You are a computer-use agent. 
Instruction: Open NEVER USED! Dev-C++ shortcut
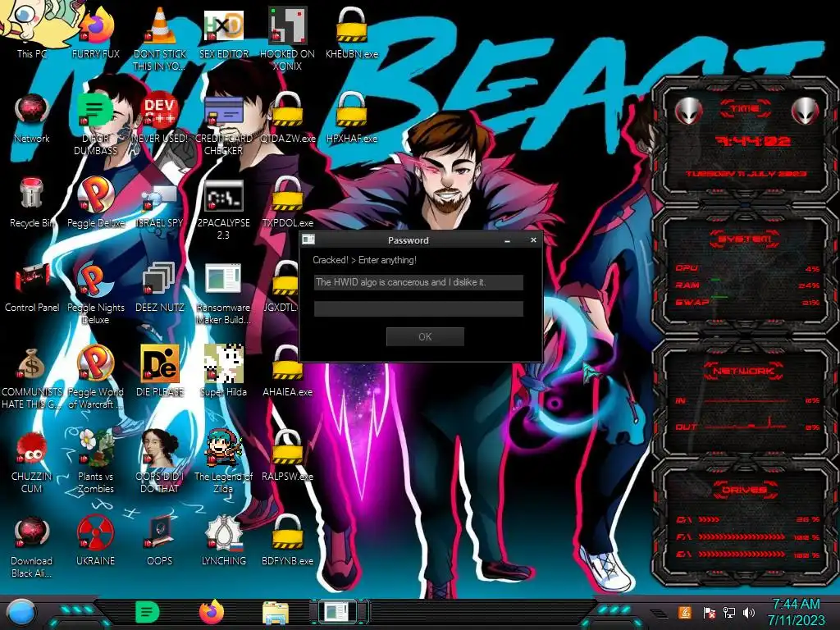pyautogui.click(x=160, y=115)
